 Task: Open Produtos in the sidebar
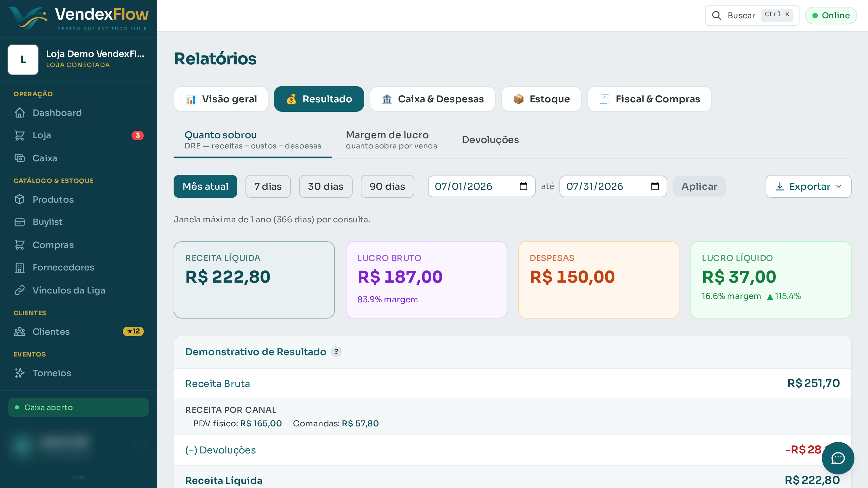tap(79, 200)
